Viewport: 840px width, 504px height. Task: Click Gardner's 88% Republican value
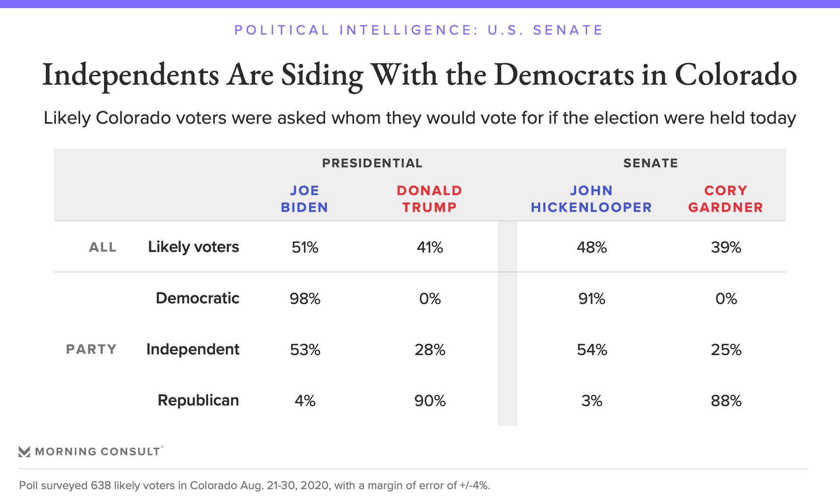(x=726, y=401)
